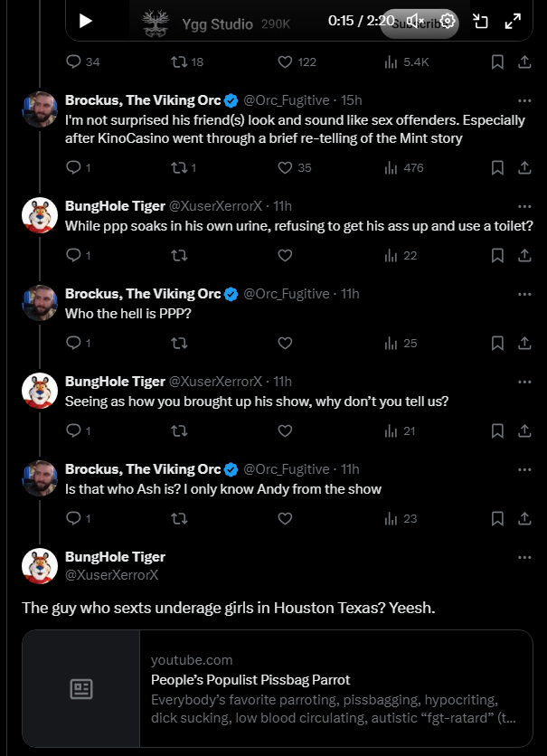Viewport: 547px width, 756px height.
Task: Open the video settings gear
Action: [x=447, y=21]
